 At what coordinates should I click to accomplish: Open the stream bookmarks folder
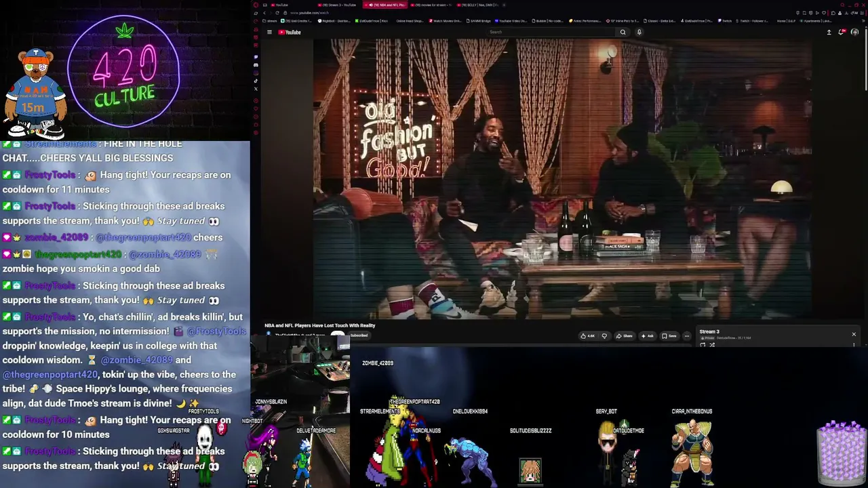[x=270, y=21]
